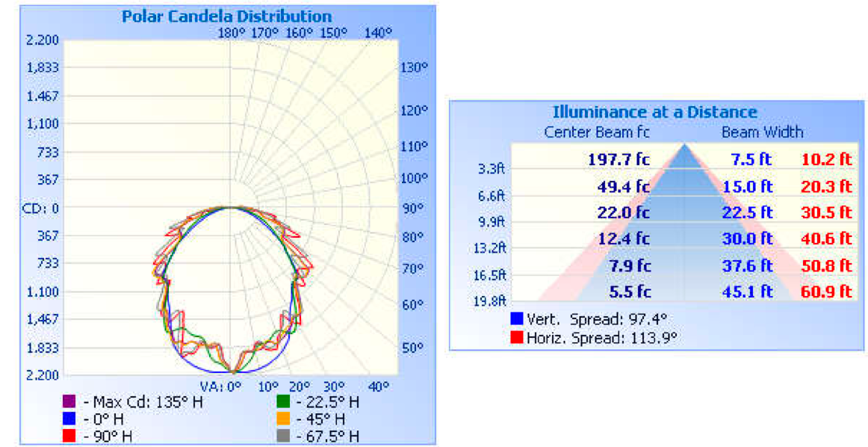Select the gray 67.5° H legend swatch
The height and width of the screenshot is (447, 868).
[284, 436]
